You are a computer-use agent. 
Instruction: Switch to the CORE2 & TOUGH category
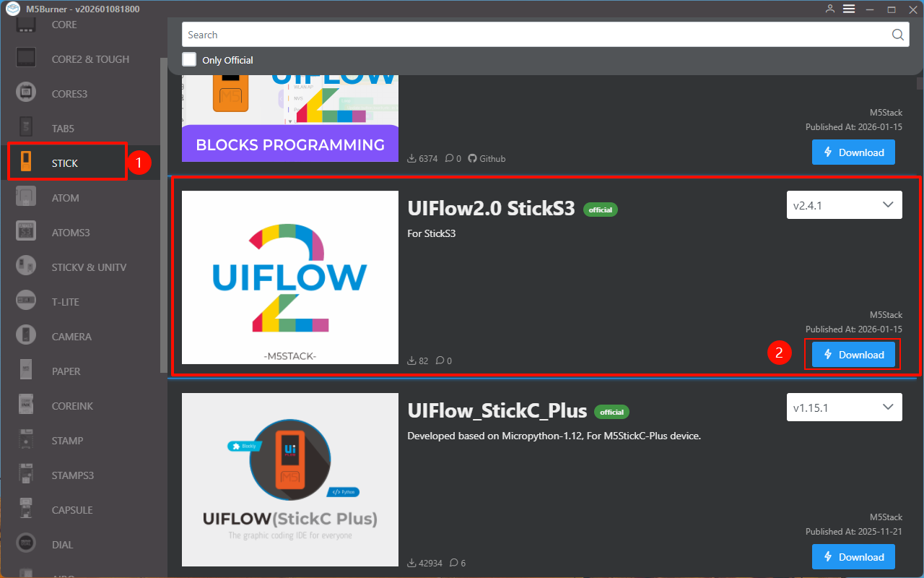click(90, 59)
